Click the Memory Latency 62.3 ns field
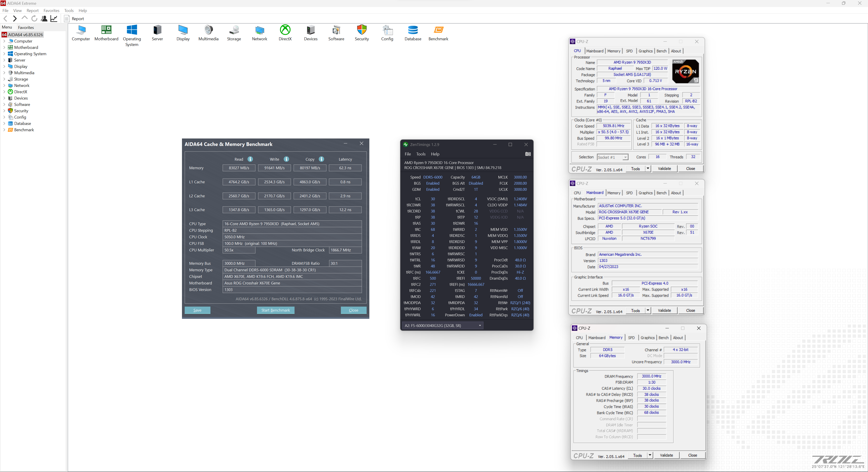The image size is (868, 472). coord(345,168)
